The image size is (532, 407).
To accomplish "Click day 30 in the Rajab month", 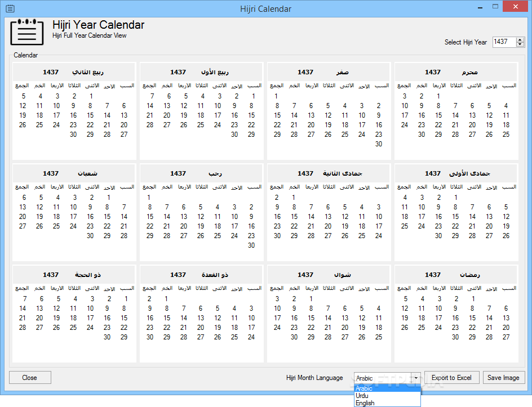I will pyautogui.click(x=251, y=245).
